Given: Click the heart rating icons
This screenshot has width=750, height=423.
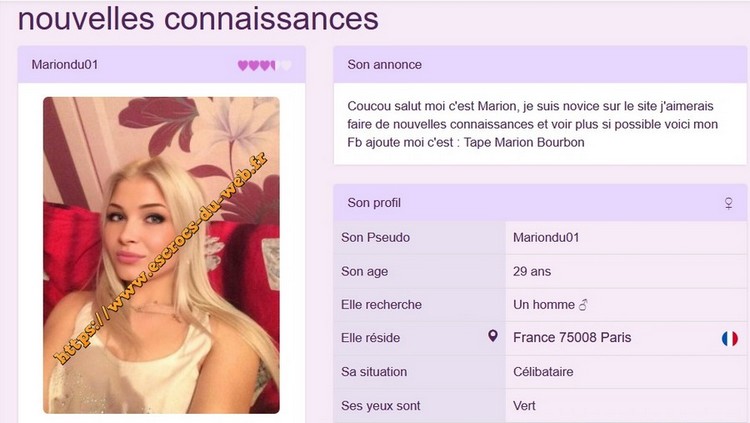Looking at the screenshot, I should [265, 65].
